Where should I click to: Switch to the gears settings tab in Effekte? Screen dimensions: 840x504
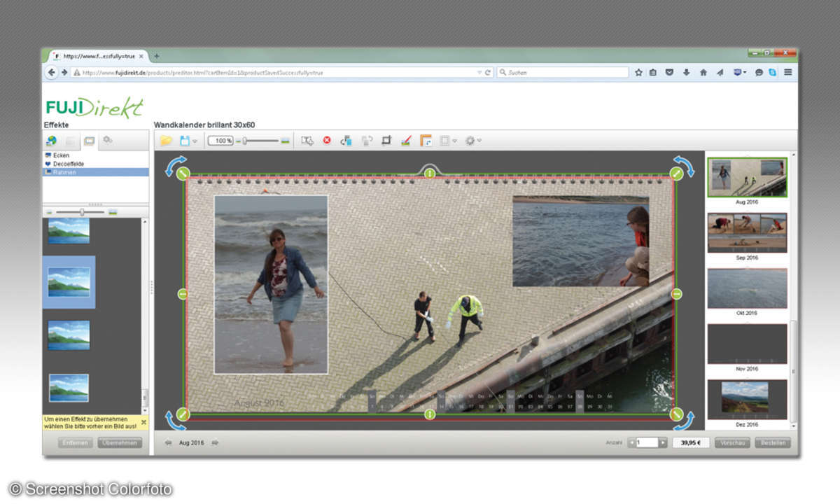pos(107,140)
